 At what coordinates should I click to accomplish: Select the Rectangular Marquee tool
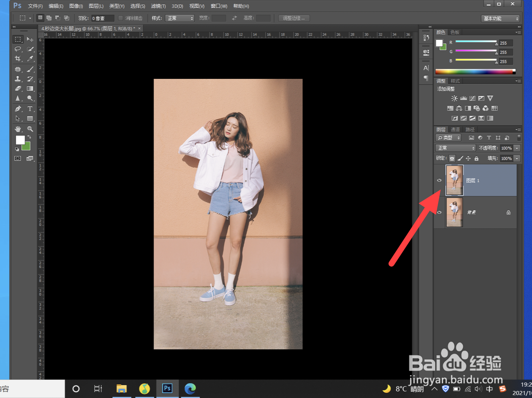18,39
